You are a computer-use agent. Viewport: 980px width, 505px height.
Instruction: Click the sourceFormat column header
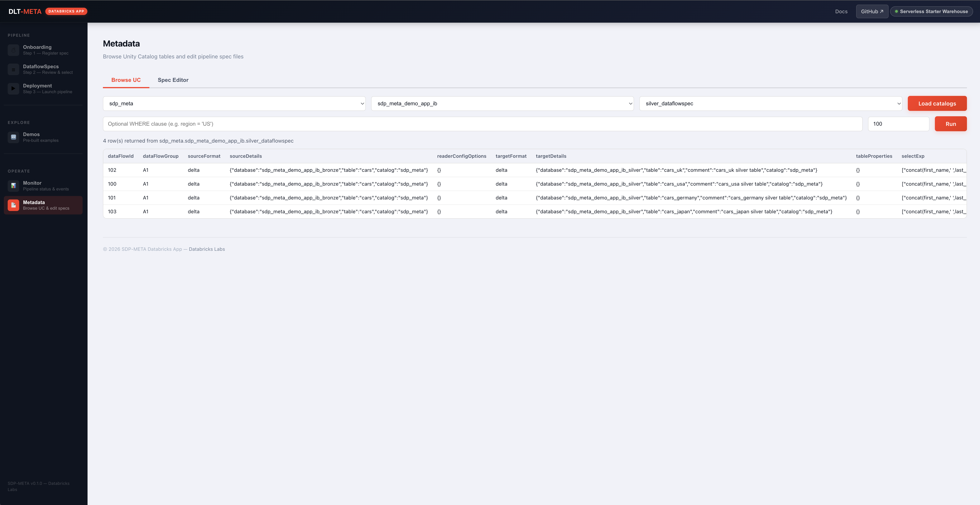click(204, 156)
